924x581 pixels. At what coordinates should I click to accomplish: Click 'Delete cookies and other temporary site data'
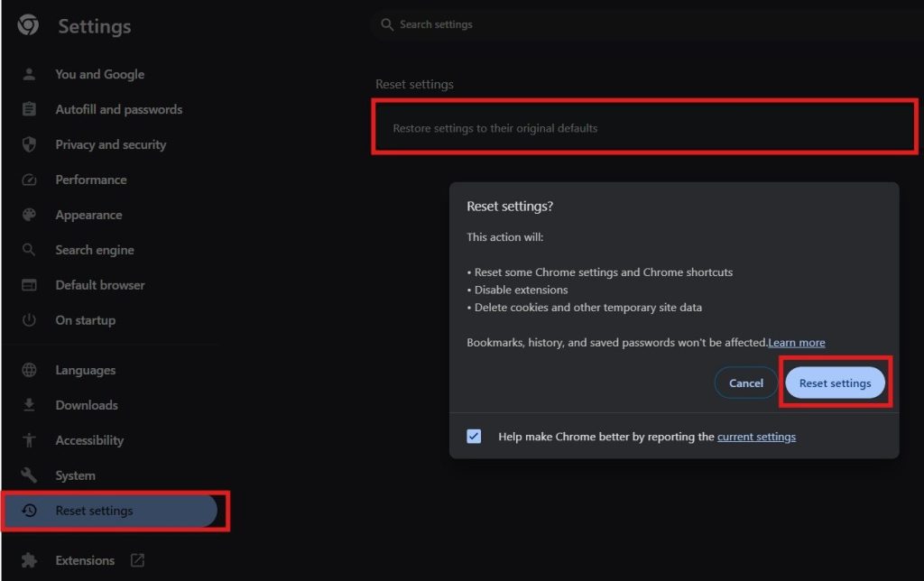[x=588, y=308]
